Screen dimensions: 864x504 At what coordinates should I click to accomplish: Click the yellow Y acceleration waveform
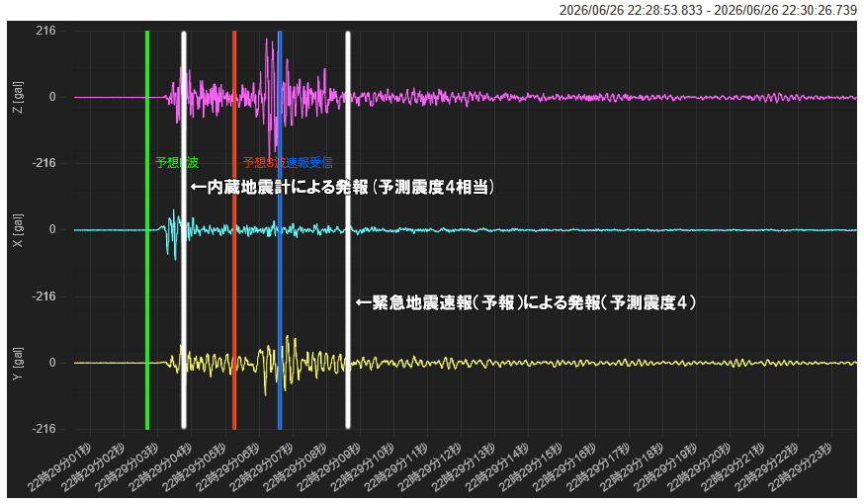(x=466, y=363)
